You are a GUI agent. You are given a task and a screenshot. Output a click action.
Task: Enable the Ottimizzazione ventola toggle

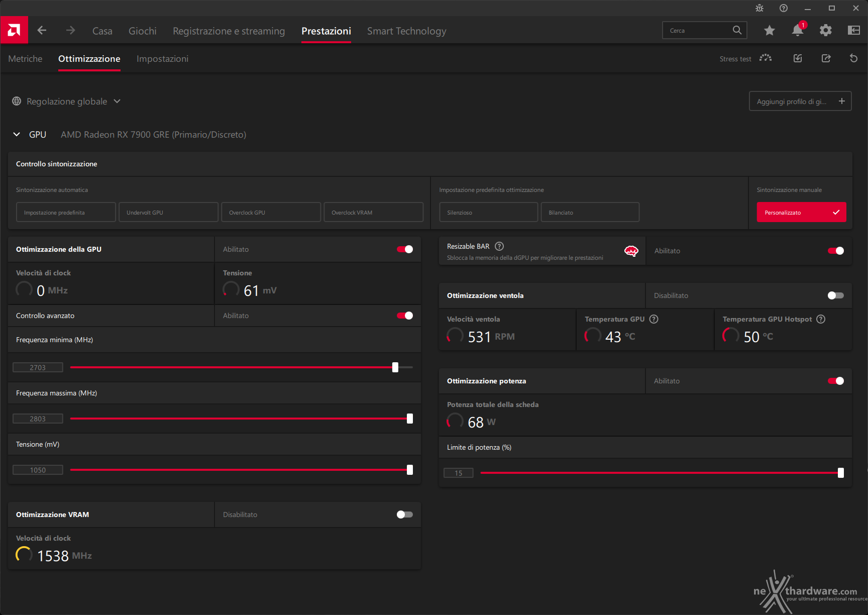[x=836, y=295]
